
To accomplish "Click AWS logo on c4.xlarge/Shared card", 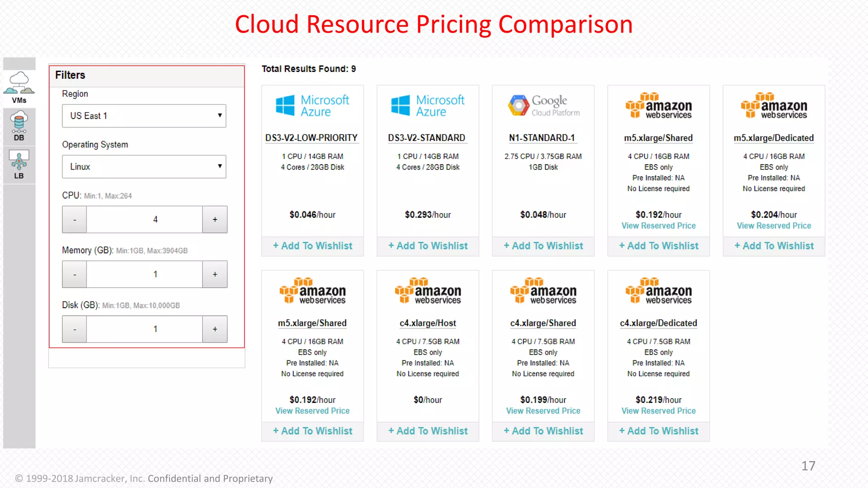I will click(543, 291).
